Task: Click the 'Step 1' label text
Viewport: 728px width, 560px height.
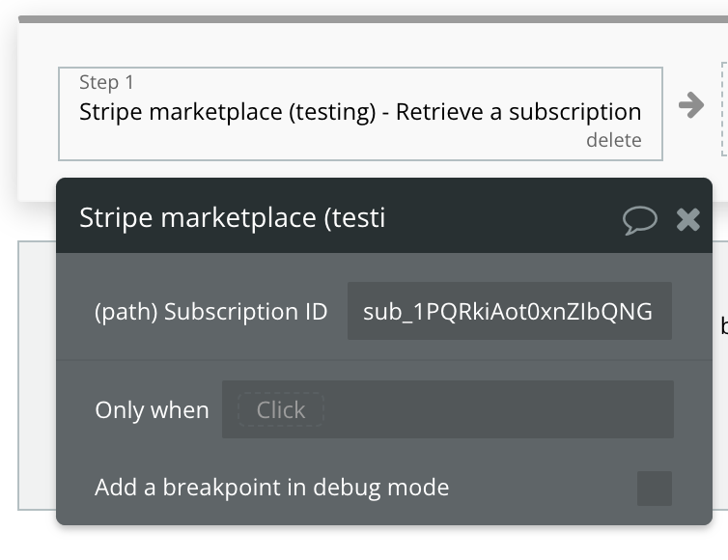Action: [x=106, y=82]
